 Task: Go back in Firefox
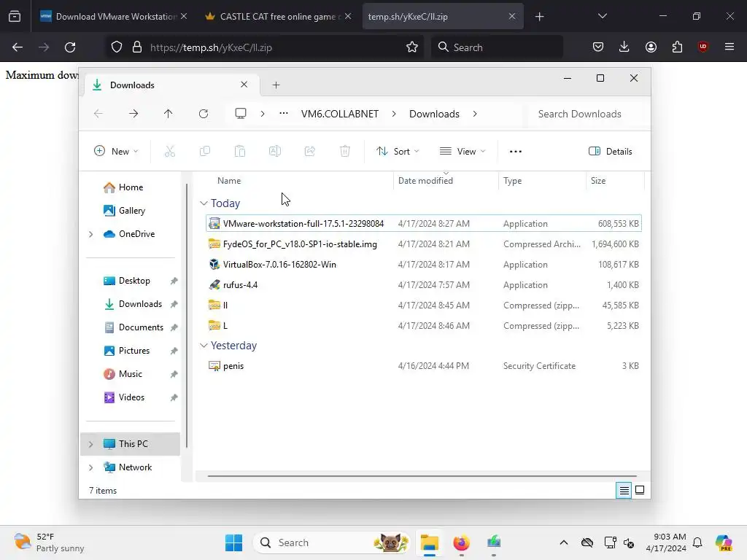coord(18,47)
